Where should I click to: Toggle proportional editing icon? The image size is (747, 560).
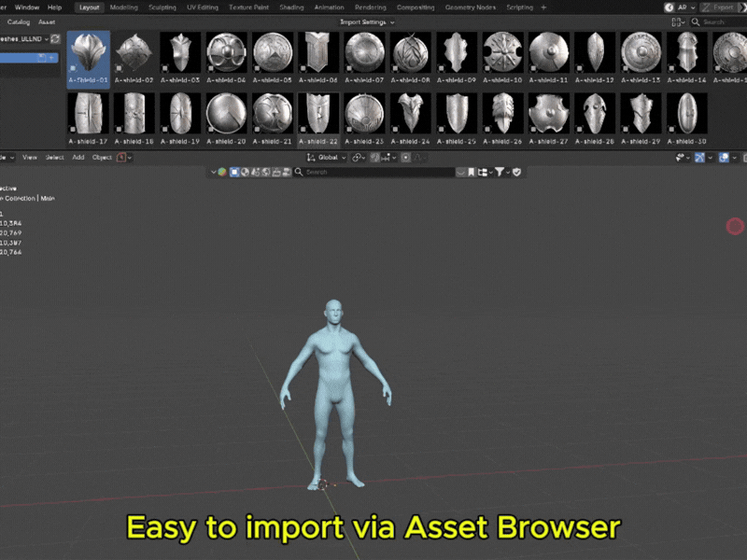click(405, 158)
